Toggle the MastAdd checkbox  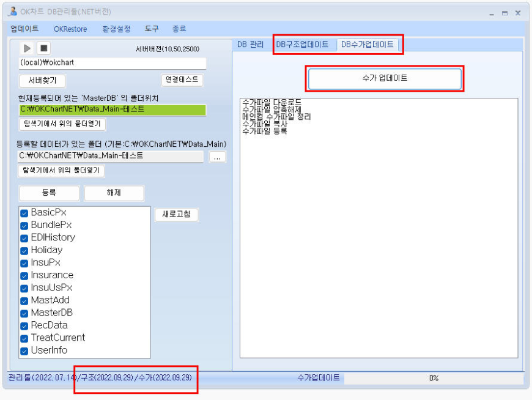click(x=24, y=301)
